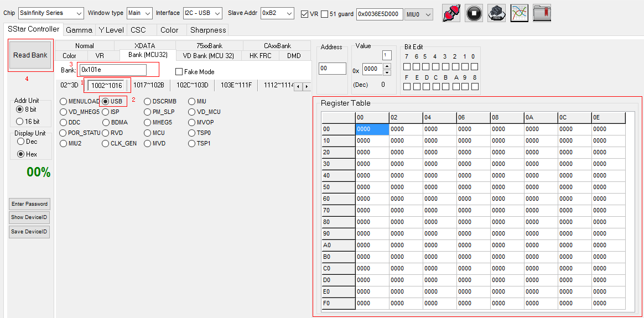
Task: Open the REG register tool icon
Action: [x=496, y=13]
